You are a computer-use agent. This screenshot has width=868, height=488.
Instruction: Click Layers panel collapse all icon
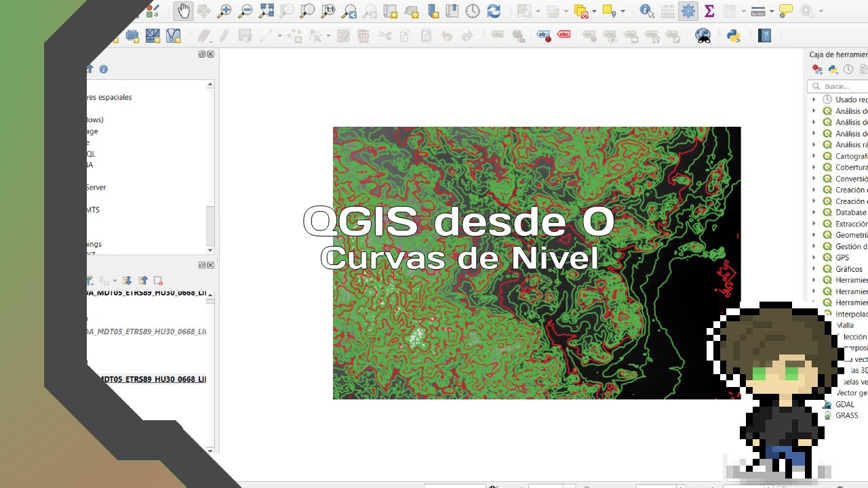(x=142, y=281)
